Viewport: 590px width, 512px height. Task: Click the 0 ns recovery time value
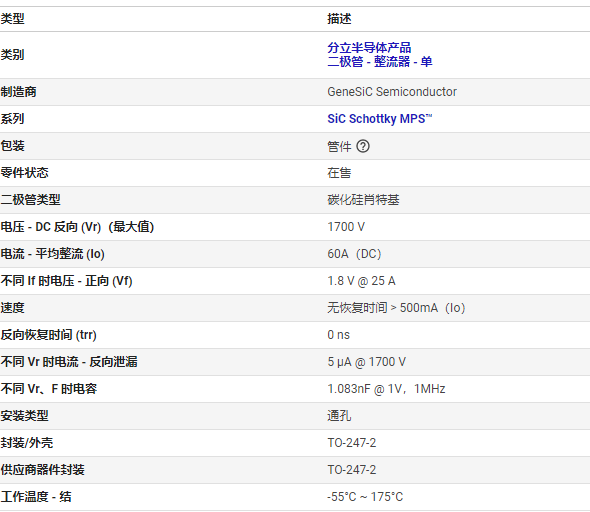pos(338,335)
